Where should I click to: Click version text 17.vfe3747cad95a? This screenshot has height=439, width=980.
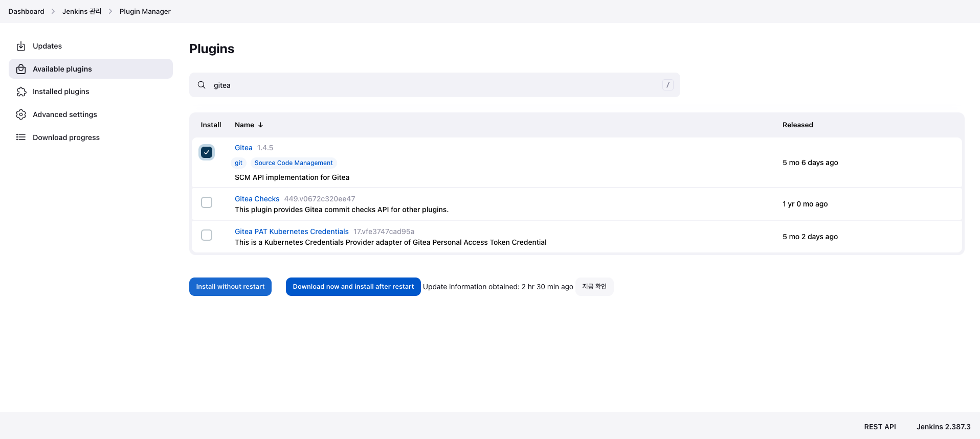pyautogui.click(x=384, y=232)
